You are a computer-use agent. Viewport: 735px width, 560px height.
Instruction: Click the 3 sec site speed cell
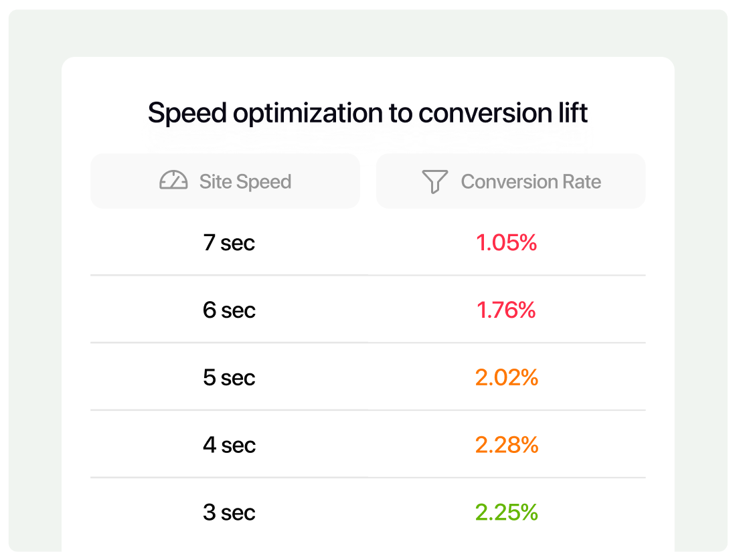[x=229, y=513]
